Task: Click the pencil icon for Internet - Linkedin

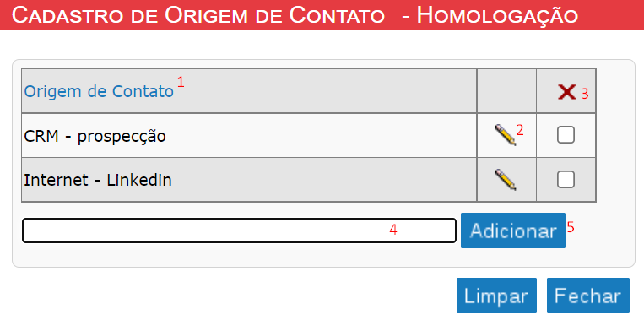Action: 506,180
